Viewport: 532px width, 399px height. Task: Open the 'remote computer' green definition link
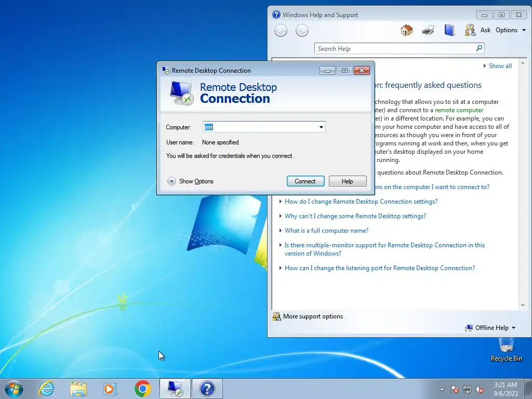(459, 110)
